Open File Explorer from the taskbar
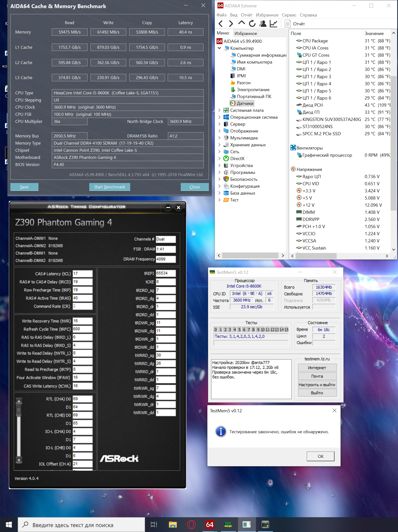Viewport: 398px width, 532px height. click(x=173, y=525)
